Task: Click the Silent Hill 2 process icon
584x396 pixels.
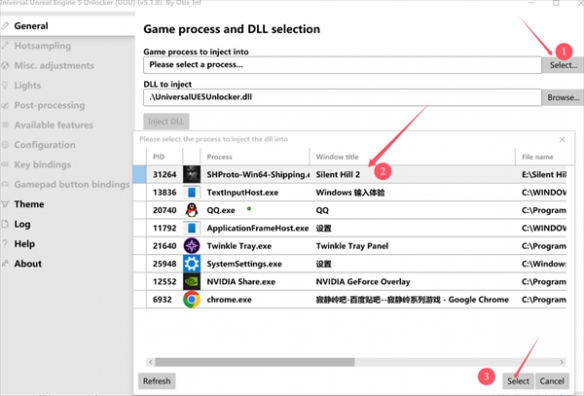Action: pos(191,174)
